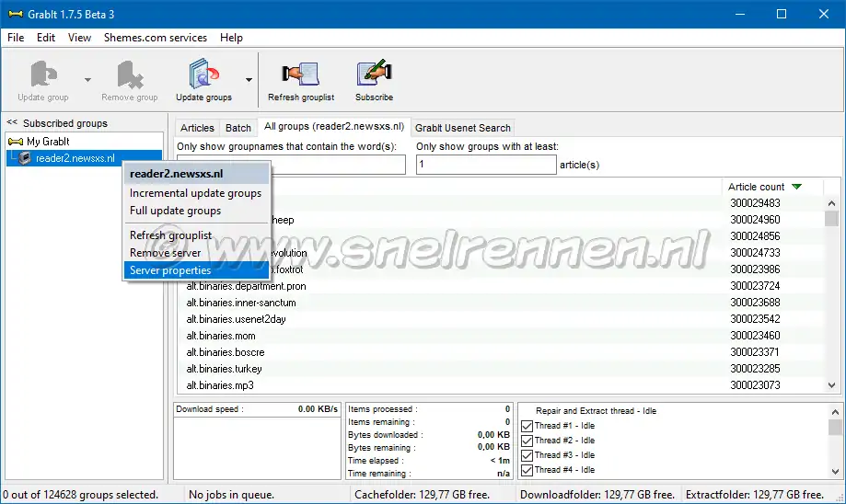Click the Remove group toolbar icon
Viewport: 846px width, 504px height.
point(130,74)
